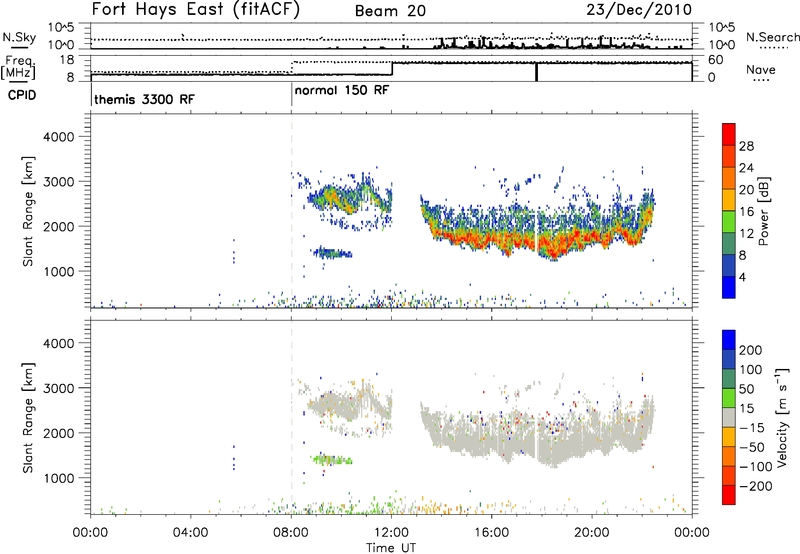Click the "N.Search" legend label
800x554 pixels.
coord(772,37)
